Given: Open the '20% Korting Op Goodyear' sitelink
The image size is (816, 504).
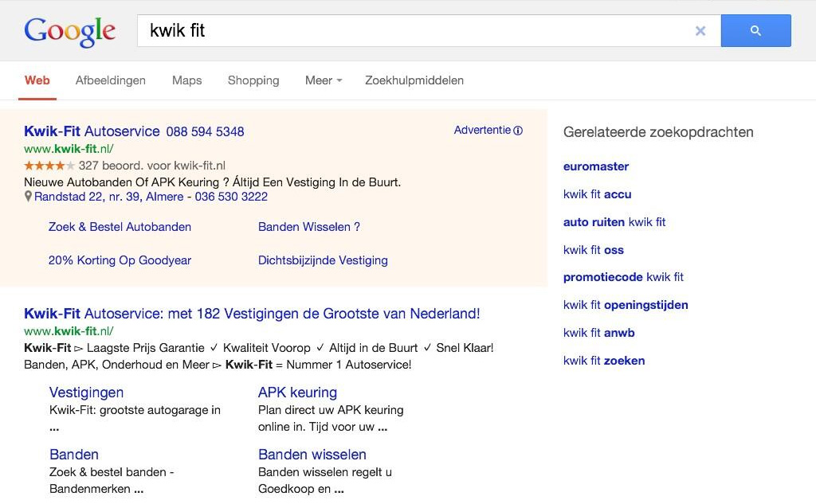Looking at the screenshot, I should [x=120, y=260].
